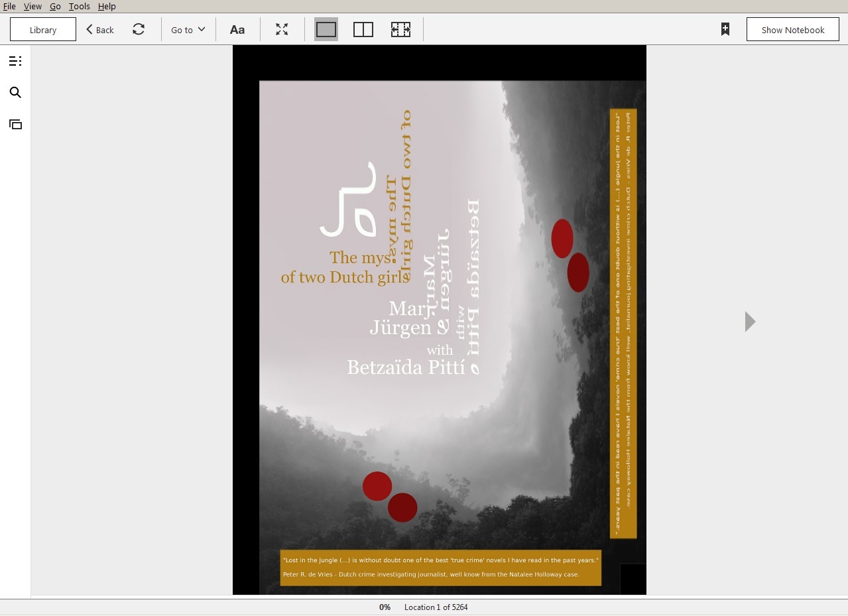Viewport: 848px width, 616px height.
Task: Open the Go menu
Action: 55,6
